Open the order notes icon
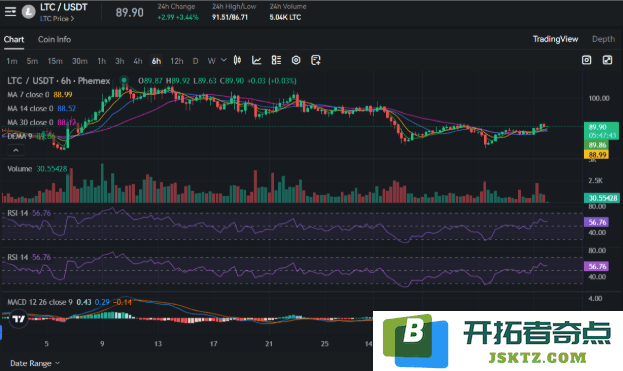Screen dimensions: 623x371 315,60
